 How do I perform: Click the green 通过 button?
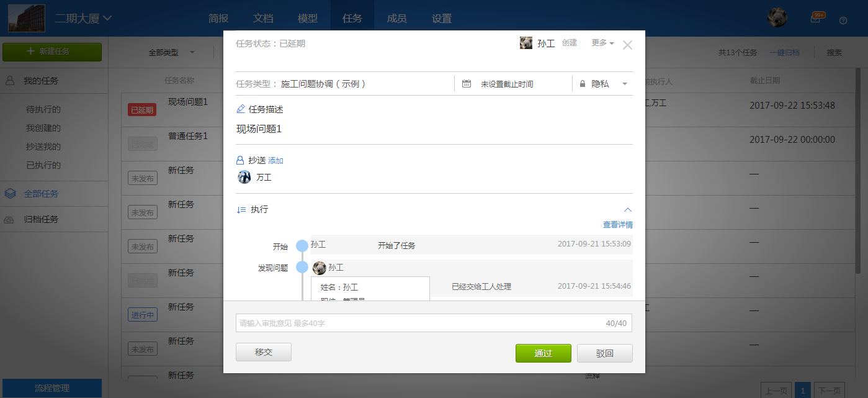(x=543, y=353)
